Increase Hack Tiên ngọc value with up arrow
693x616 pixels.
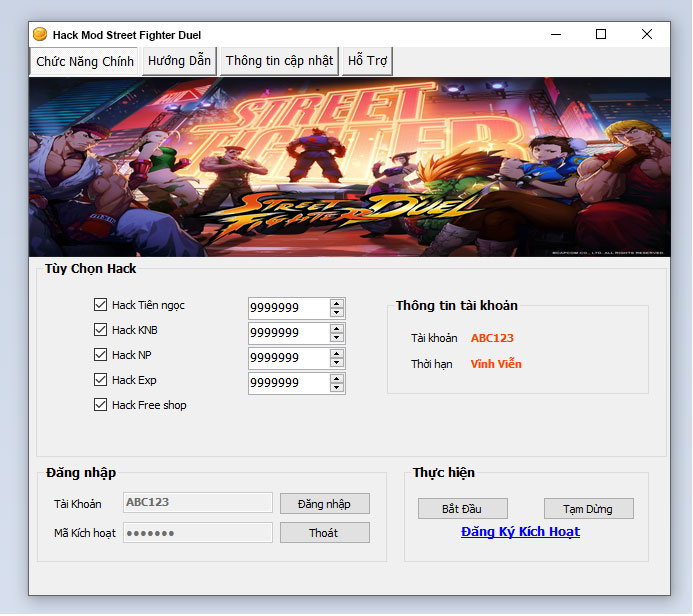(x=337, y=303)
